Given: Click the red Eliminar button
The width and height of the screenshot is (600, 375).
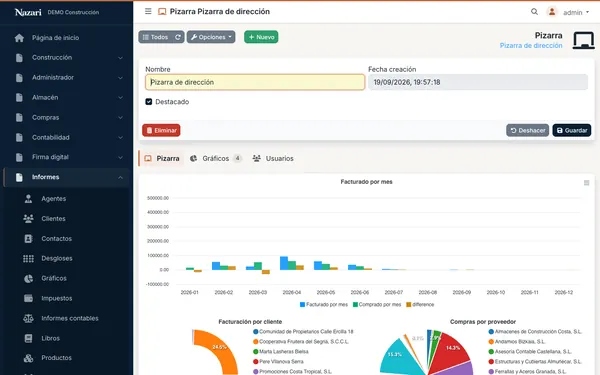Looking at the screenshot, I should tap(161, 130).
